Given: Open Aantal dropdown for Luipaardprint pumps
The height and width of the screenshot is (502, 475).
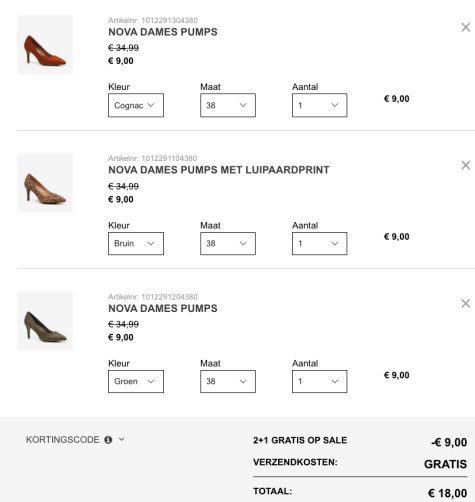Looking at the screenshot, I should pos(319,243).
